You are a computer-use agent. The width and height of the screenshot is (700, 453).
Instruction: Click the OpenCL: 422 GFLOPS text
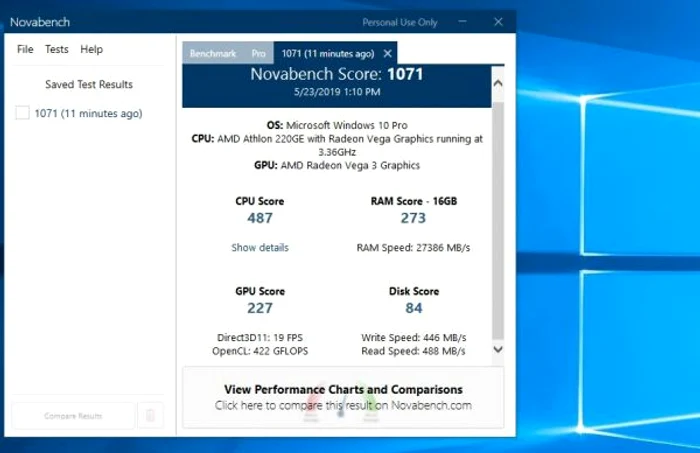click(x=260, y=351)
